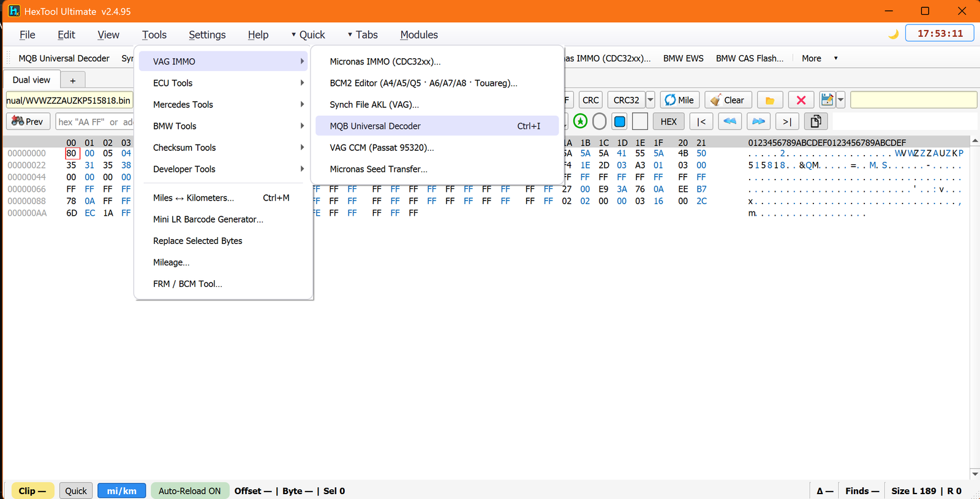Click the blue fast-forward double-arrow icon
This screenshot has width=980, height=499.
[x=758, y=121]
